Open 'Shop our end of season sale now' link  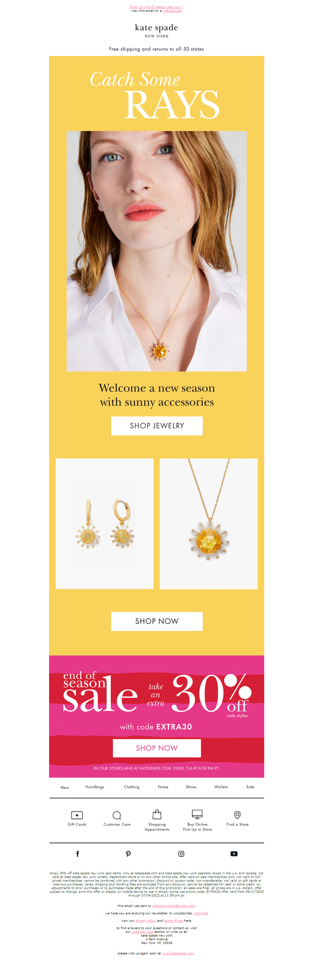point(157,7)
